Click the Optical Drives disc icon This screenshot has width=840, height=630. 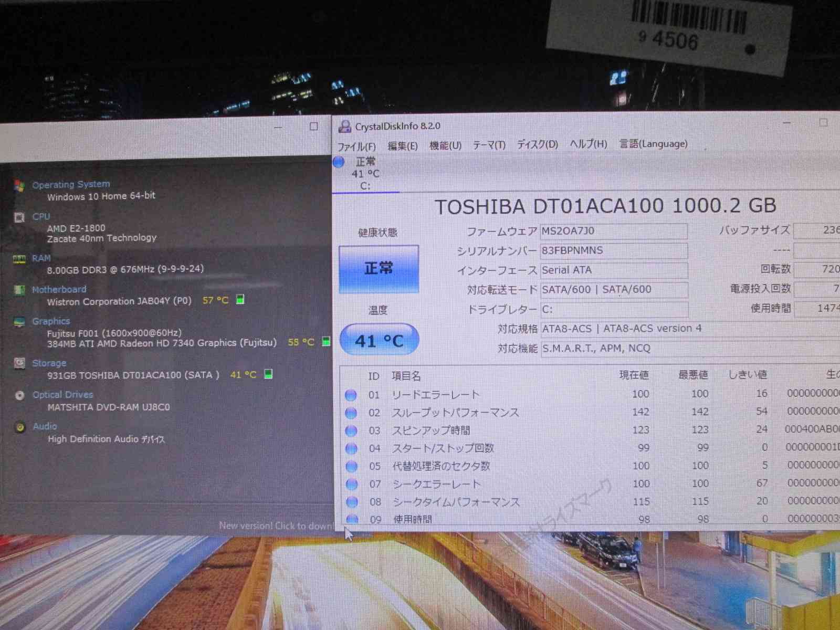click(x=19, y=395)
